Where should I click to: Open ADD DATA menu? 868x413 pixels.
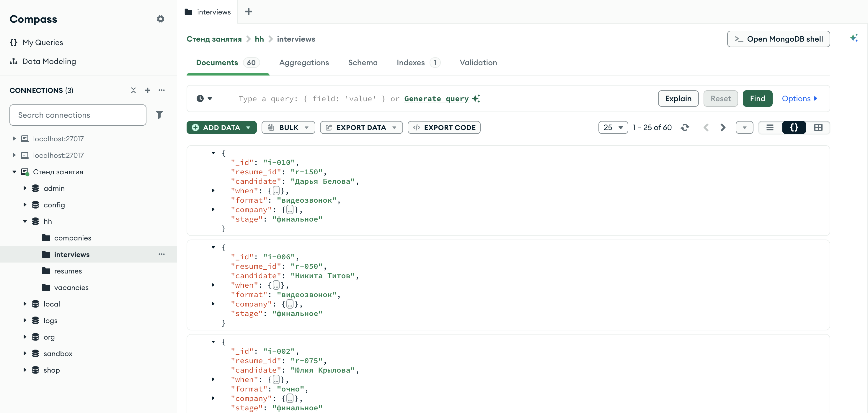221,127
